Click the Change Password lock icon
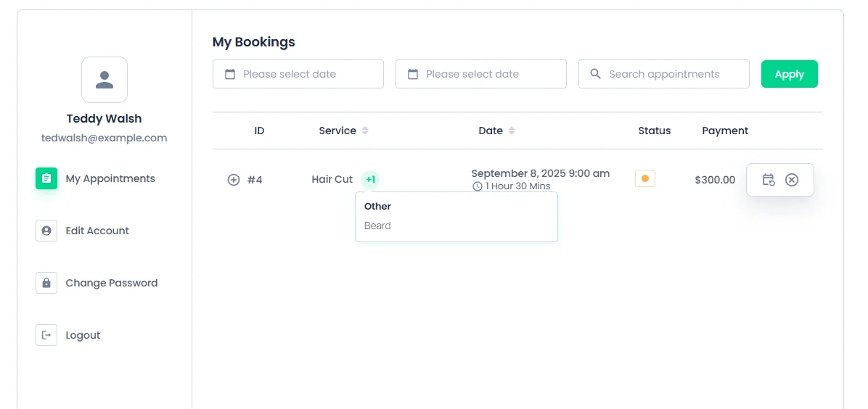 pos(46,283)
